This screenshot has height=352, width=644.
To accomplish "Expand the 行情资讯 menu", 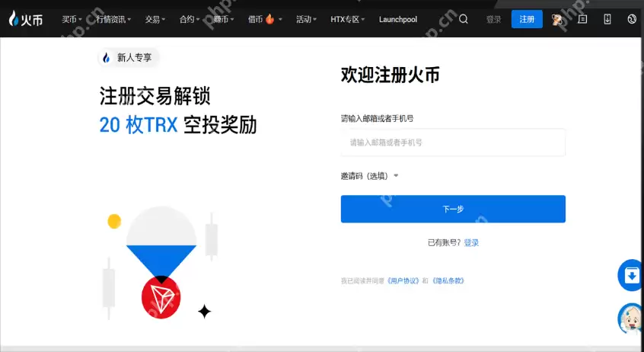I will (113, 19).
